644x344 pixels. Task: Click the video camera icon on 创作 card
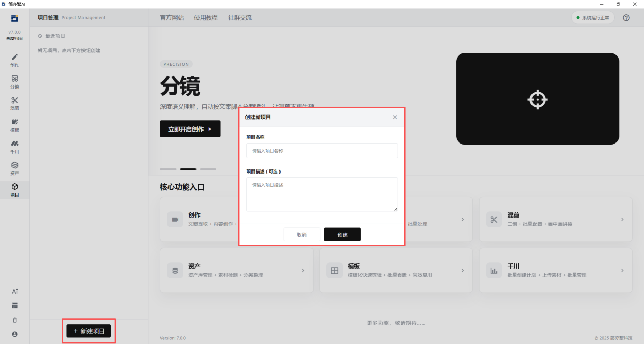(x=175, y=219)
